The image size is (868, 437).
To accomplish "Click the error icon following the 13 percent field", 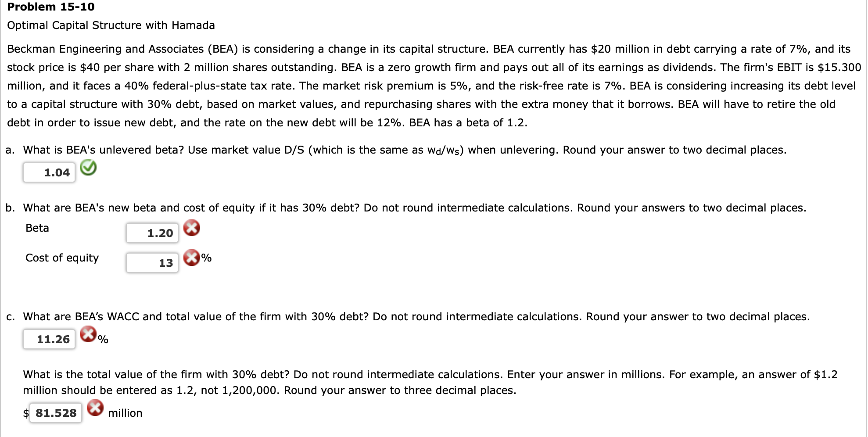I will (x=192, y=258).
